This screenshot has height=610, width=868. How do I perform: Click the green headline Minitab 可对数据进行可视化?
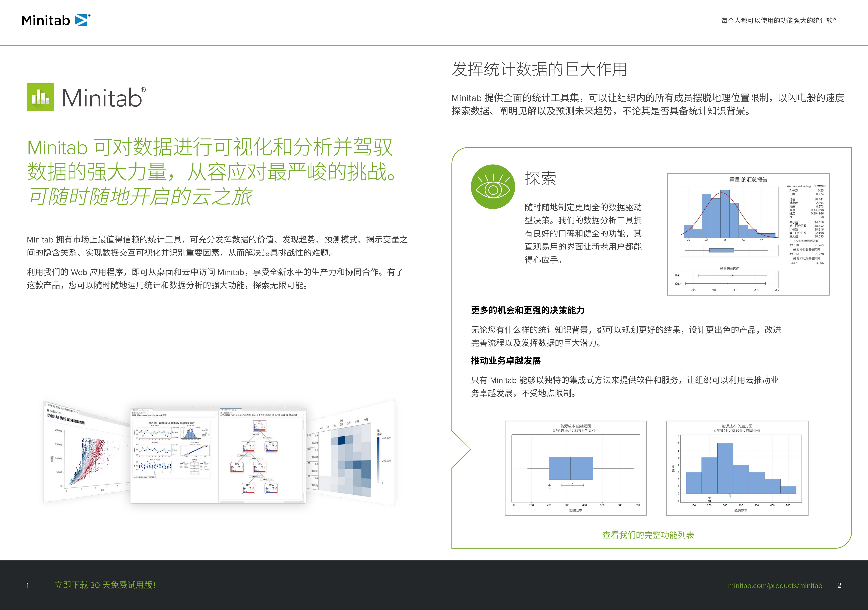211,159
